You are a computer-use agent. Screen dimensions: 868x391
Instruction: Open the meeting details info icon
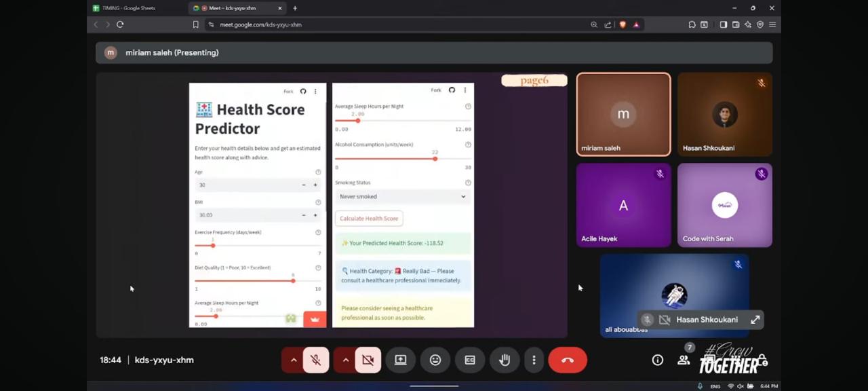[x=657, y=360]
